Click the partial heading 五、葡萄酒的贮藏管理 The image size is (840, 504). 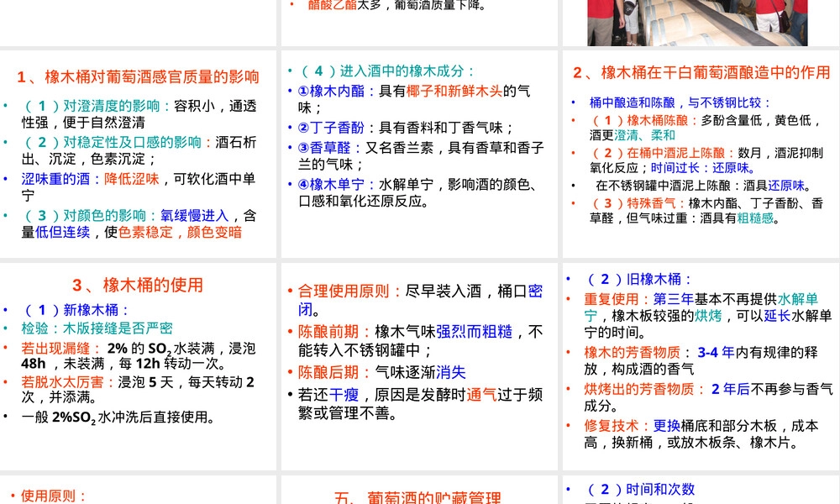417,497
